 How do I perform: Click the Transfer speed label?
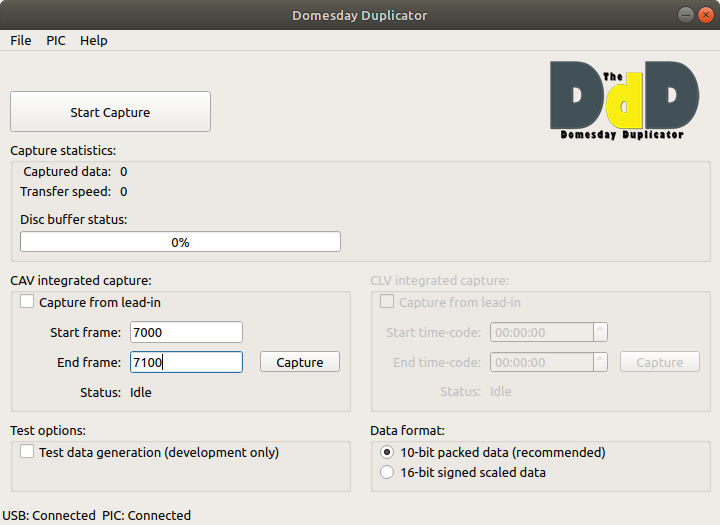[x=66, y=192]
